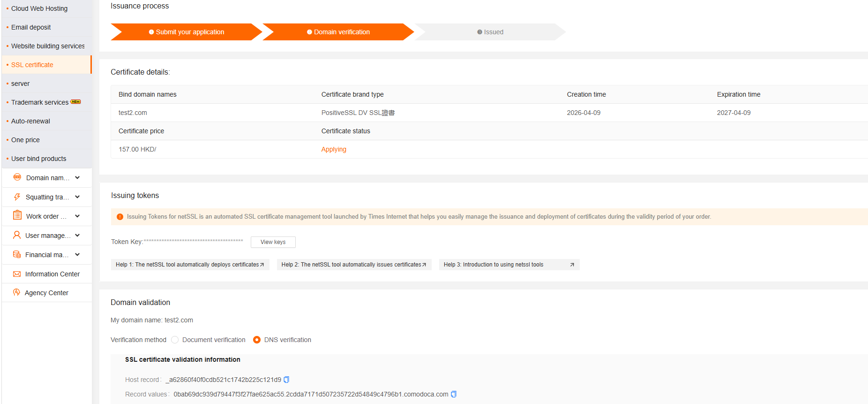Click the Information Center envelope icon
Viewport: 868px width, 404px height.
click(17, 274)
